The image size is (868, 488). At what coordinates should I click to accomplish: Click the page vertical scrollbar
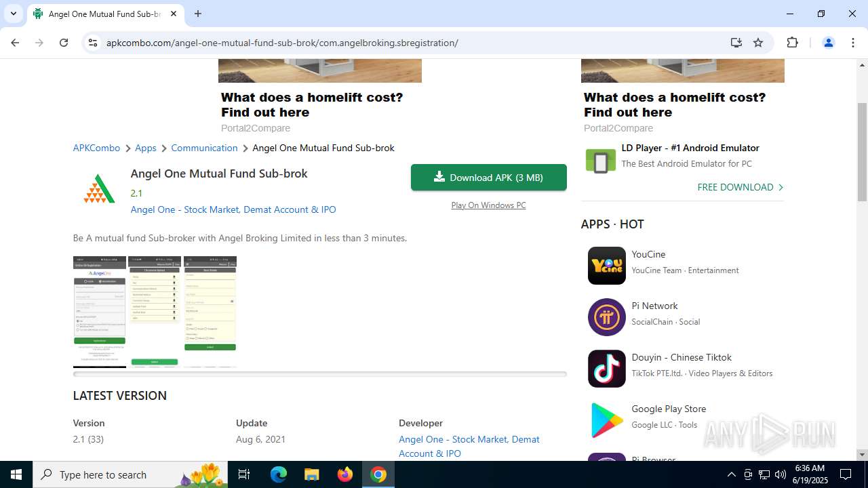pyautogui.click(x=862, y=152)
